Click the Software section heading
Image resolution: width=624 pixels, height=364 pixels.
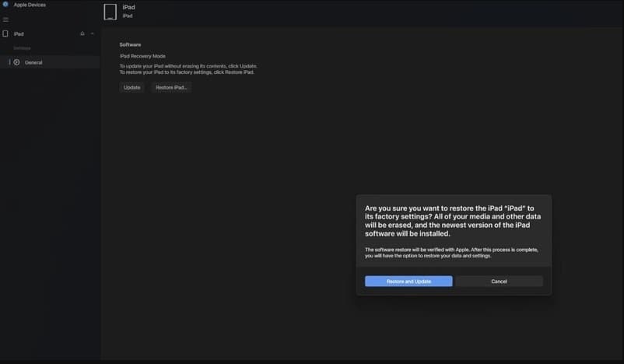click(130, 44)
